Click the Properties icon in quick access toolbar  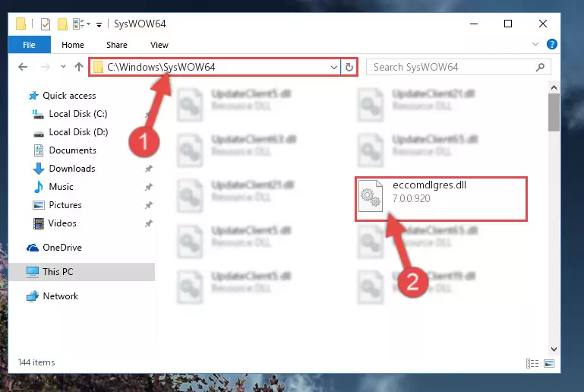coord(45,24)
